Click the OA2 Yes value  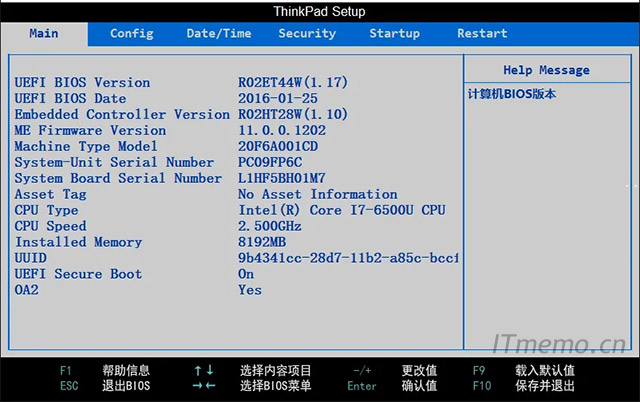click(250, 290)
